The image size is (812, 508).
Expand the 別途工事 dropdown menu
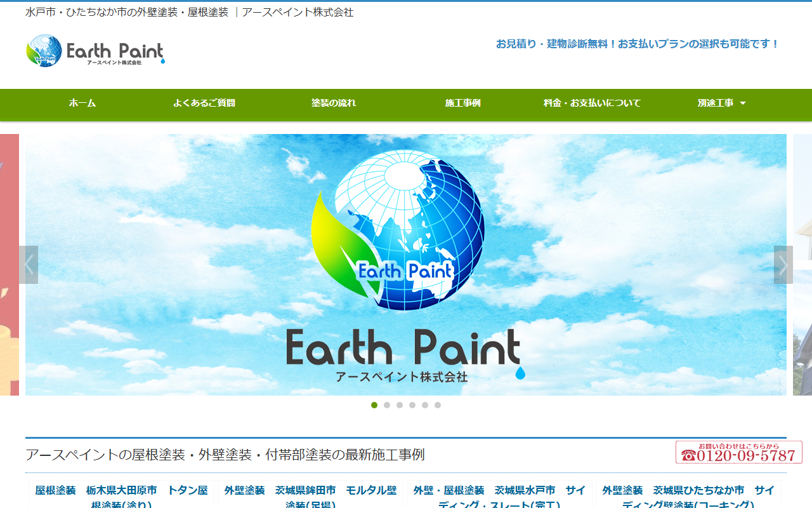(721, 103)
